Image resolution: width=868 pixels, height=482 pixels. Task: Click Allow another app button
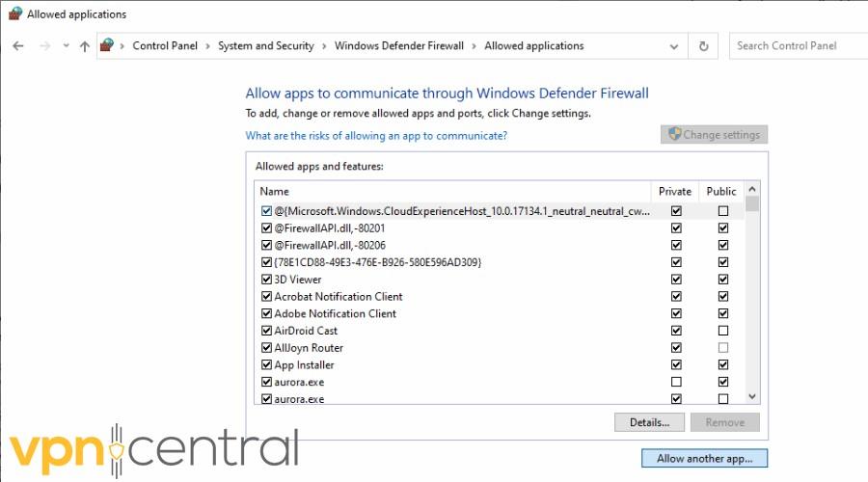tap(705, 458)
